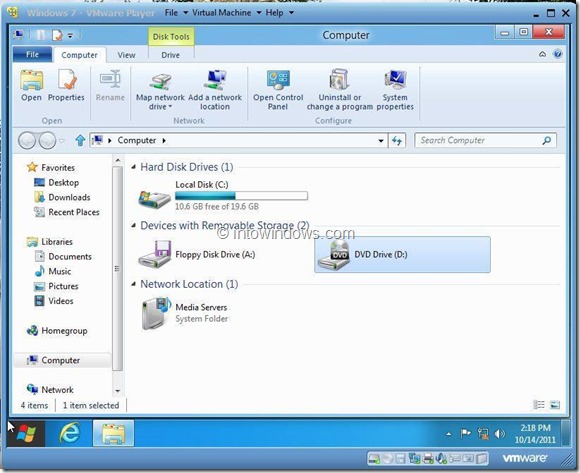Switch to the View ribbon tab
Image resolution: width=580 pixels, height=473 pixels.
click(x=127, y=55)
